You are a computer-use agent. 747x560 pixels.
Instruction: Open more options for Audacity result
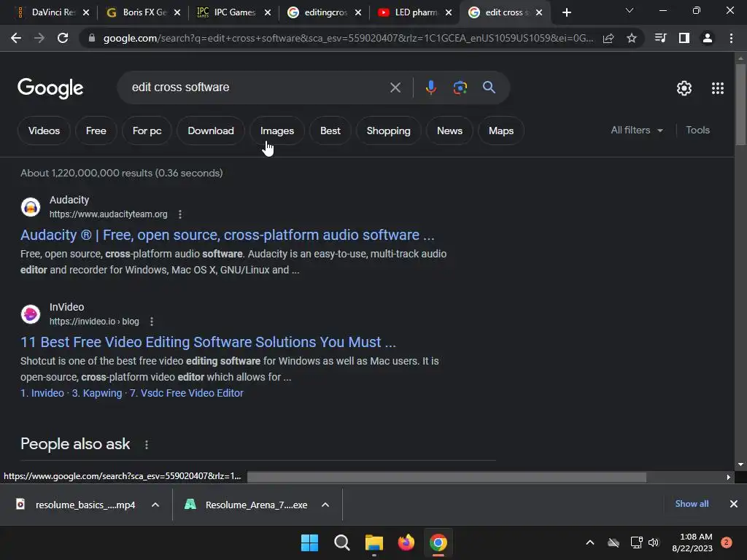tap(180, 214)
